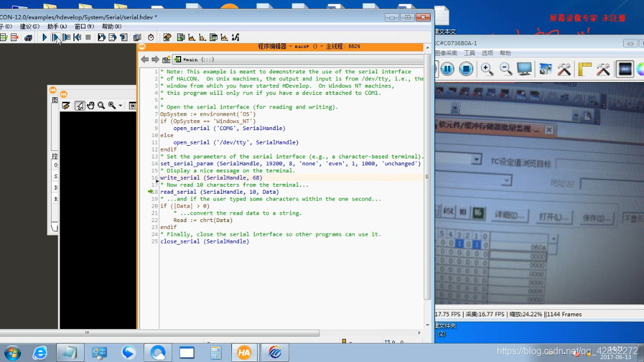Click the binoculars find icon
This screenshot has width=644, height=362.
coord(28,38)
